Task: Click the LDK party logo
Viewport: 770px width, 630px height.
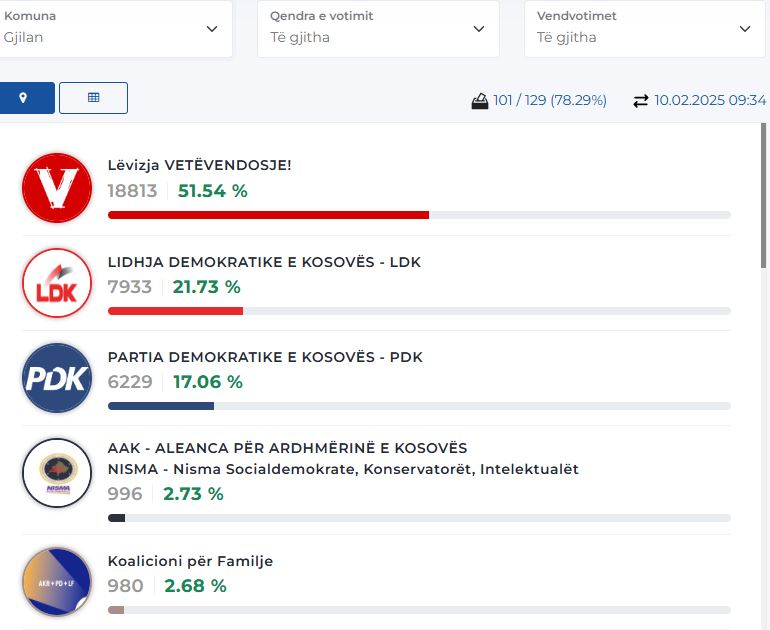Action: click(57, 283)
